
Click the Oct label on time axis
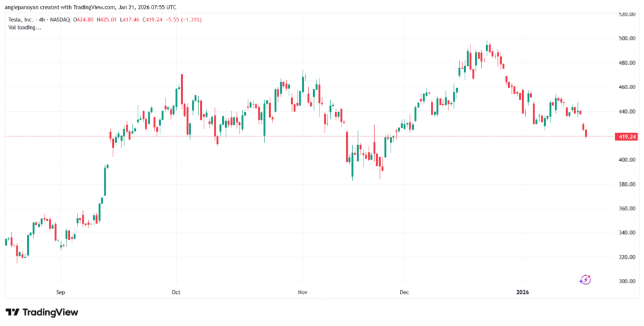point(176,292)
